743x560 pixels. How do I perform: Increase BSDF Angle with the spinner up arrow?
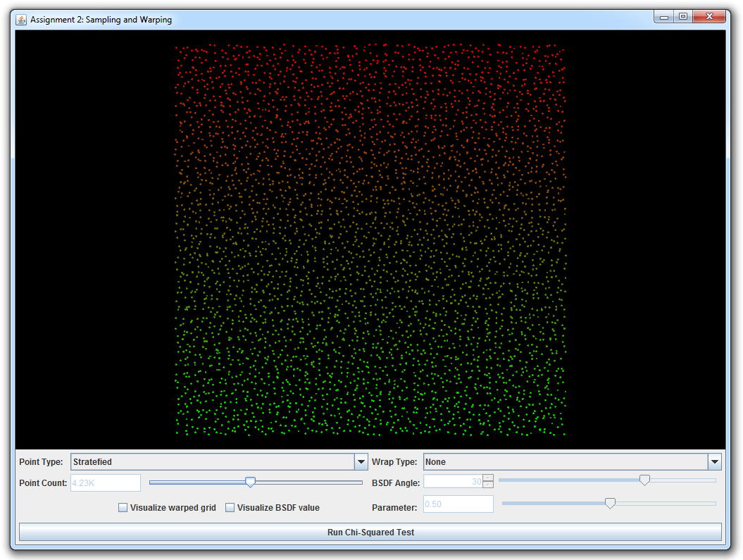488,478
